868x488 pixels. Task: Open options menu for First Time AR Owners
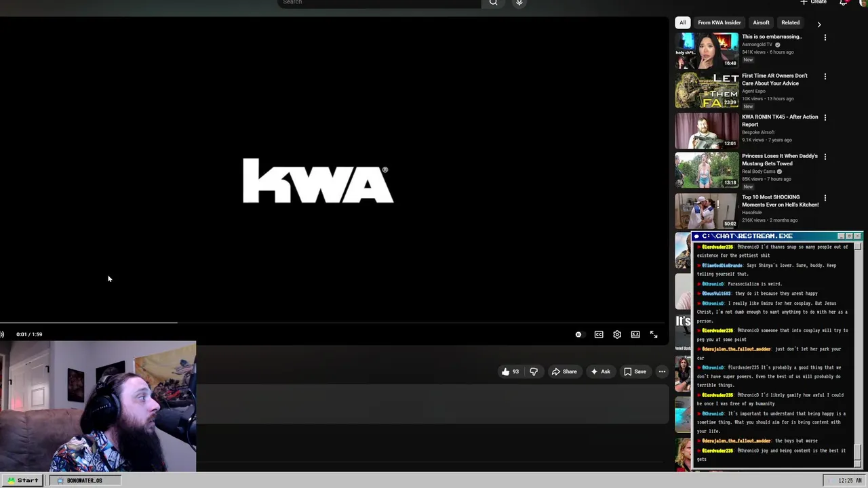point(825,77)
